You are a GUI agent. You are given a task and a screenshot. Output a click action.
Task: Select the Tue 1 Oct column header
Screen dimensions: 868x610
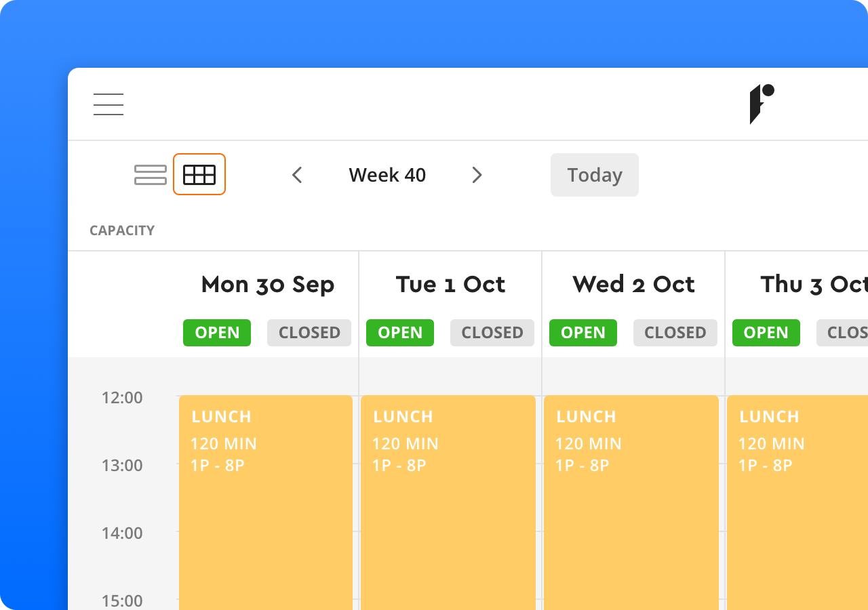click(x=450, y=285)
